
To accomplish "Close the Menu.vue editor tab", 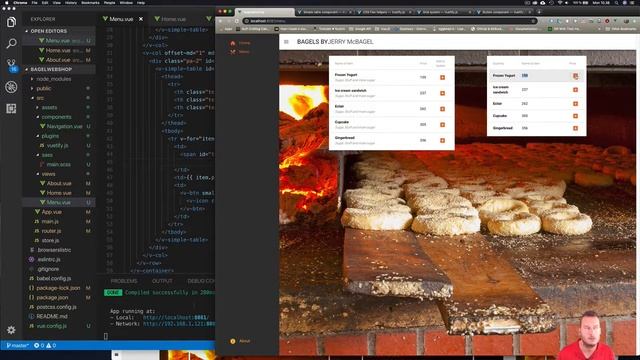I will 141,19.
